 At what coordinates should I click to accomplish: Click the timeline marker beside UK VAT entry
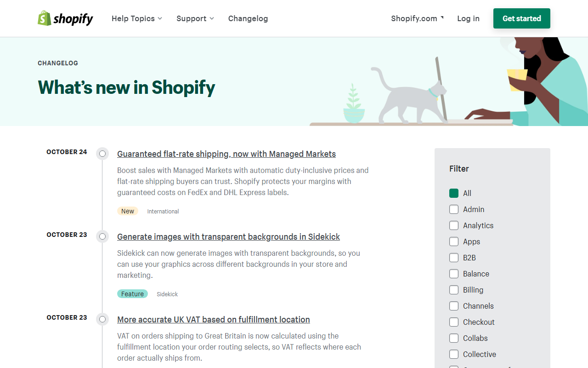tap(102, 319)
